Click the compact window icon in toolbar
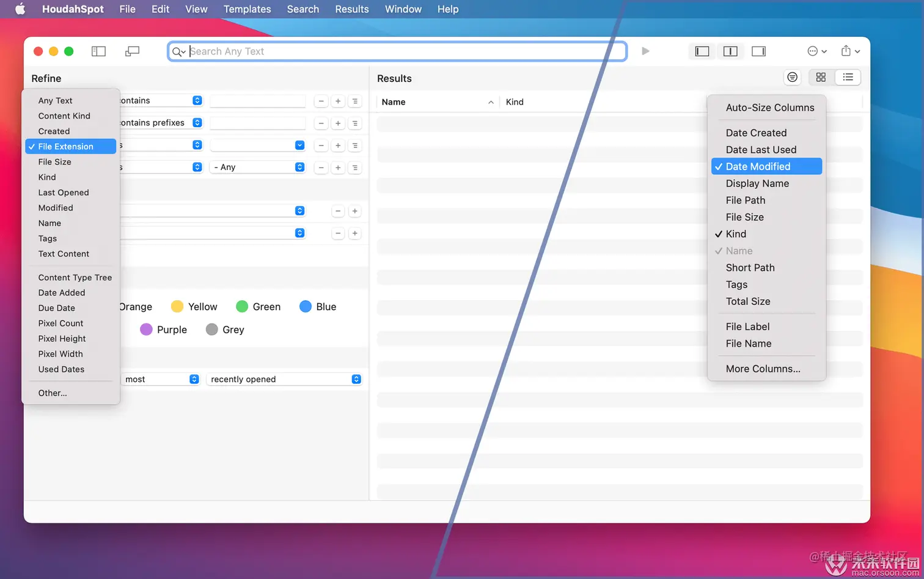 coord(132,51)
